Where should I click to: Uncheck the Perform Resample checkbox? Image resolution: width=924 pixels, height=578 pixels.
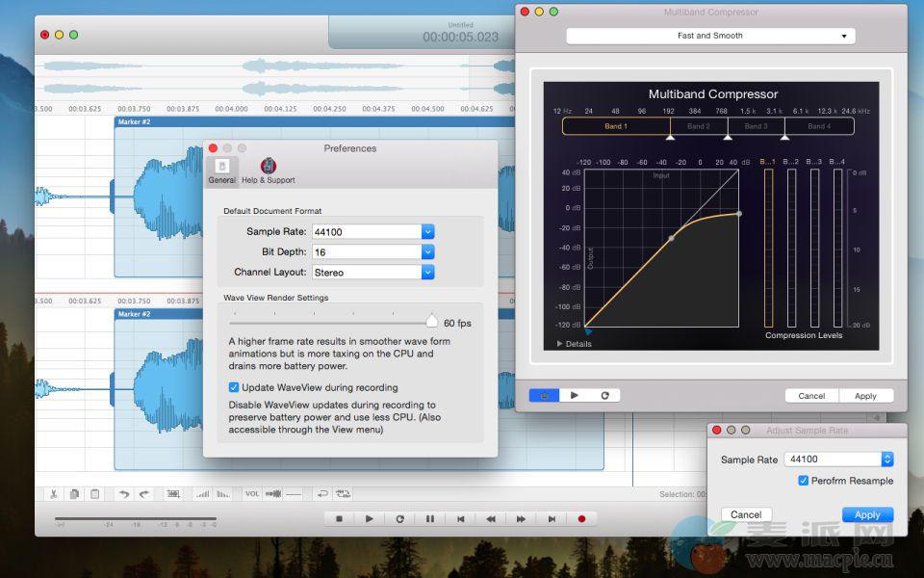(803, 481)
